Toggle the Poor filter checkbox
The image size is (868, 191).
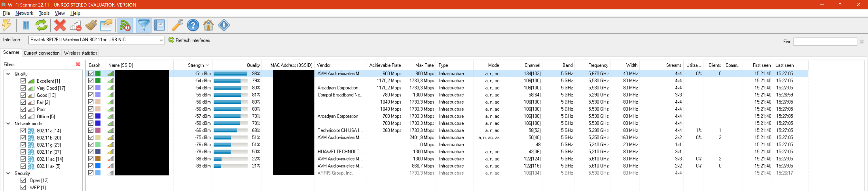point(23,109)
